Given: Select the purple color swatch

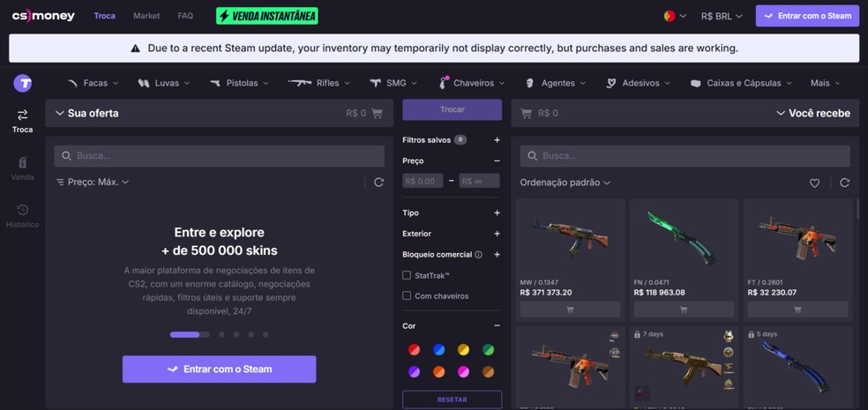Looking at the screenshot, I should click(414, 372).
